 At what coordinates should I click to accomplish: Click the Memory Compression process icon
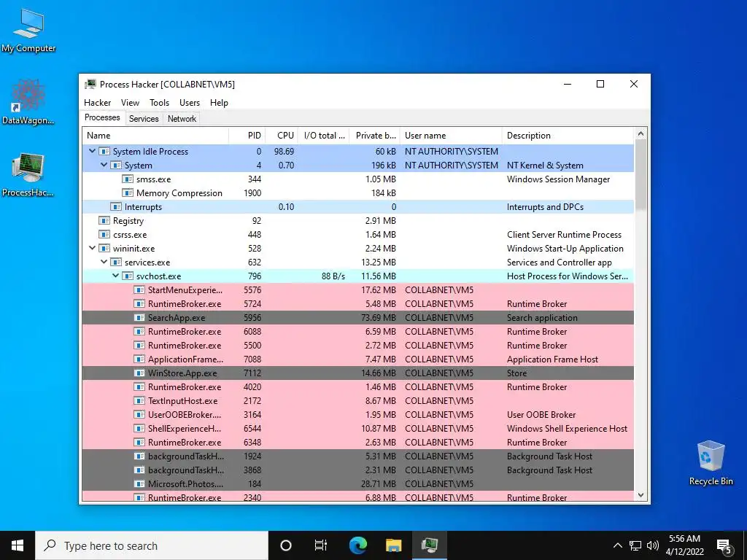(x=127, y=192)
